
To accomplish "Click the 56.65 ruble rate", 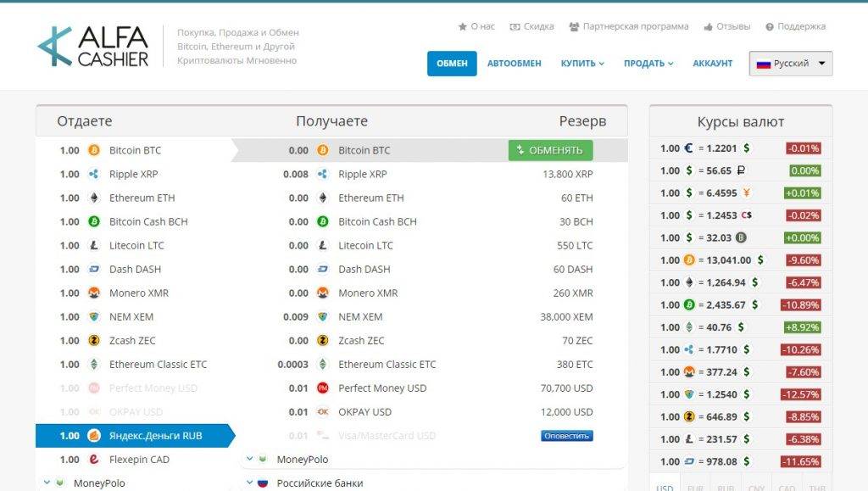I will pyautogui.click(x=719, y=170).
